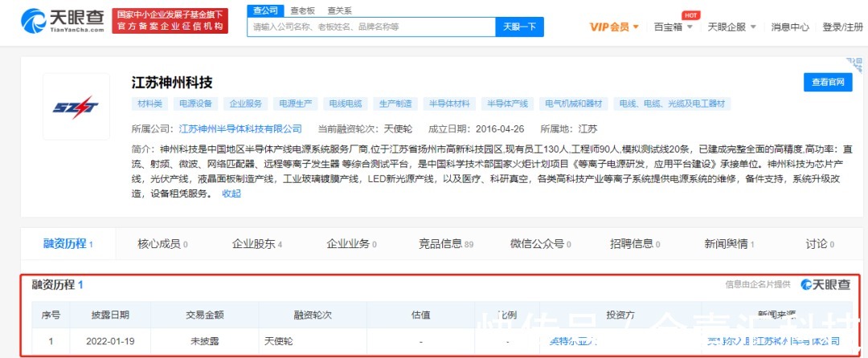868x358 pixels.
Task: Select the 电气机械和器材 tag
Action: click(573, 104)
